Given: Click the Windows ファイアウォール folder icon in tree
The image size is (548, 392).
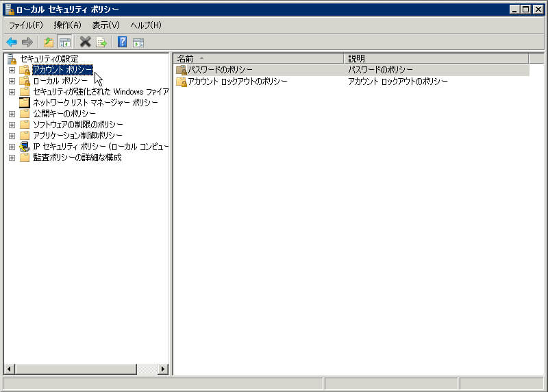Looking at the screenshot, I should pyautogui.click(x=25, y=92).
